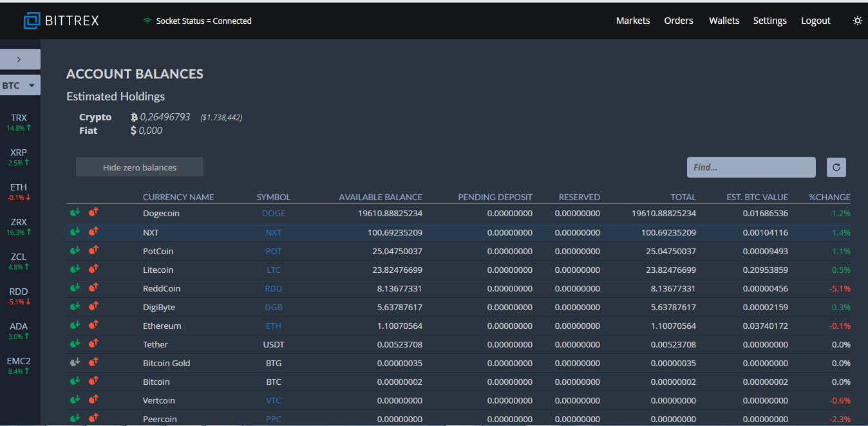868x426 pixels.
Task: Click the withdraw icon for Litecoin
Action: (93, 268)
